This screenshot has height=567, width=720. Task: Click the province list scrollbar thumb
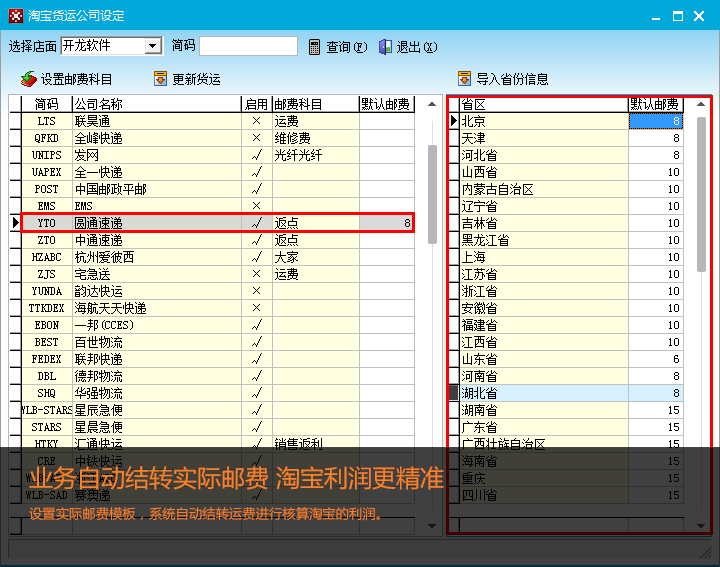701,195
